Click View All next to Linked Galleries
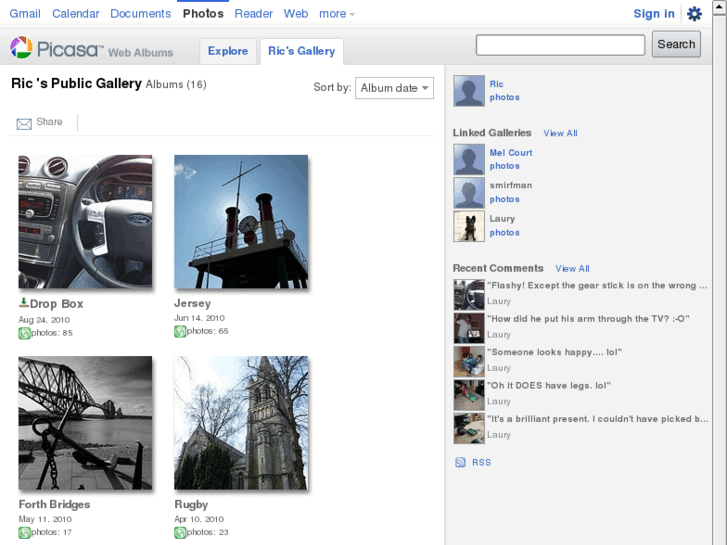This screenshot has width=727, height=545. click(x=560, y=133)
